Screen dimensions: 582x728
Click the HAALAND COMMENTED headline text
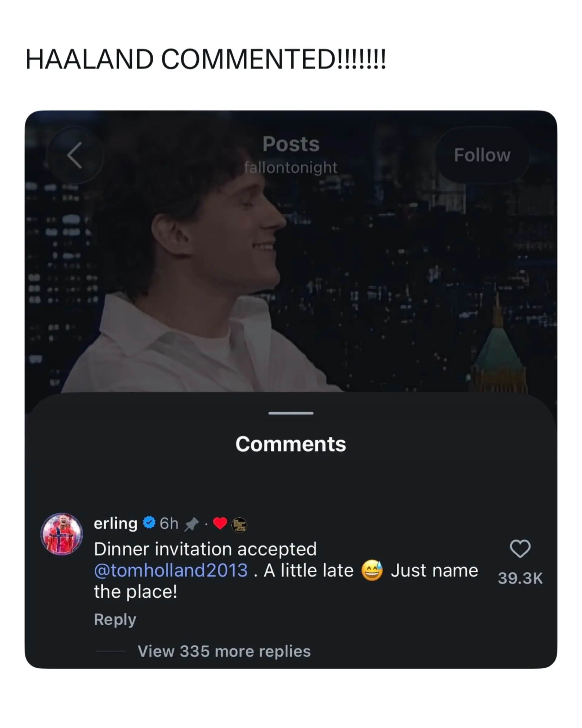pos(206,59)
